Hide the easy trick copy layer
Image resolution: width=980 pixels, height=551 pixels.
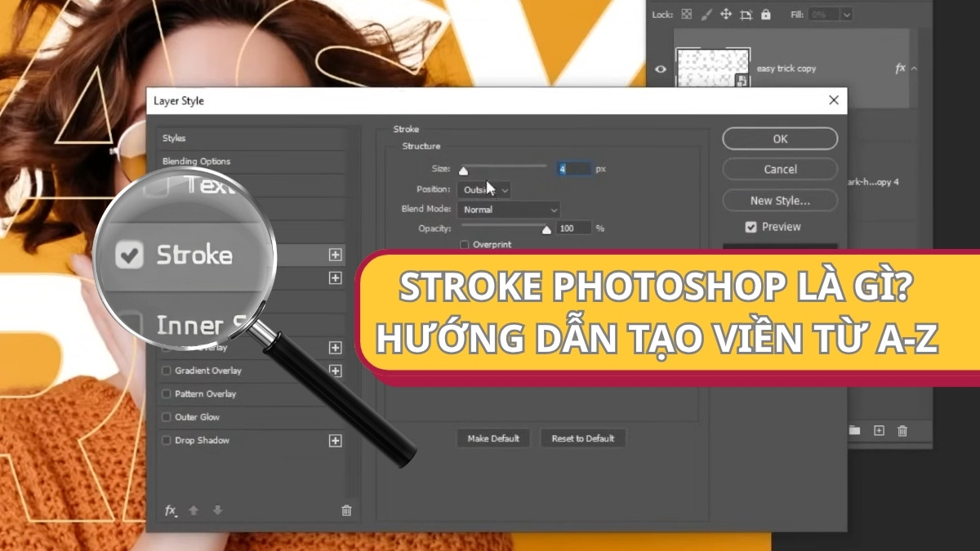[x=661, y=69]
